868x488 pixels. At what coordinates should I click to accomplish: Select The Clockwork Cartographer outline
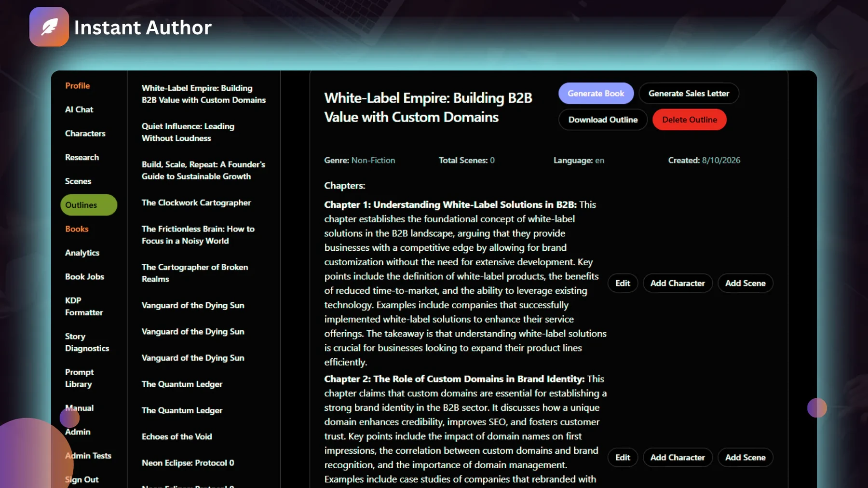coord(196,203)
